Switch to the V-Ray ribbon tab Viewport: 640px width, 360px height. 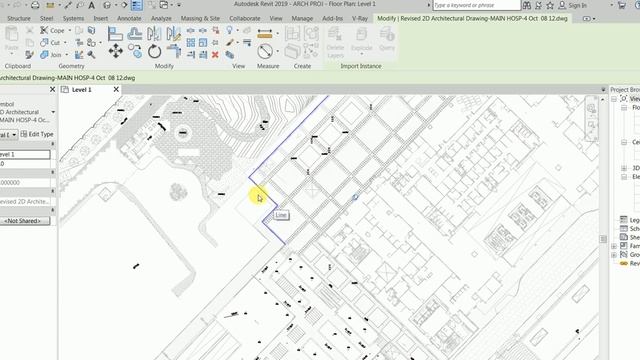360,18
